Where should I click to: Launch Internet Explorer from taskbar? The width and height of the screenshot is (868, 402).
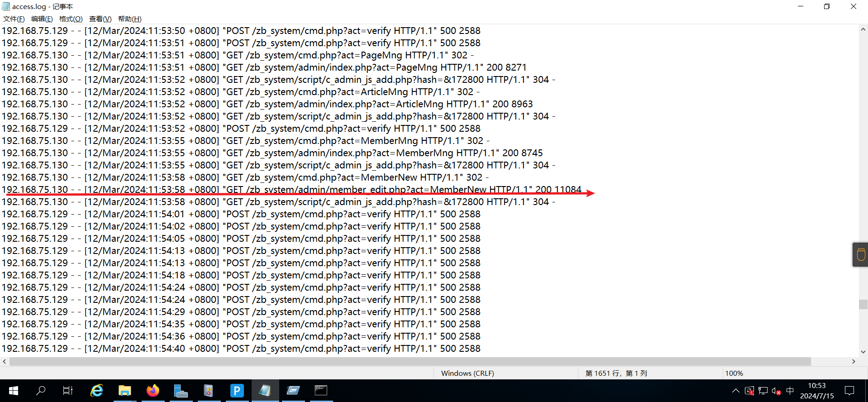pos(97,390)
